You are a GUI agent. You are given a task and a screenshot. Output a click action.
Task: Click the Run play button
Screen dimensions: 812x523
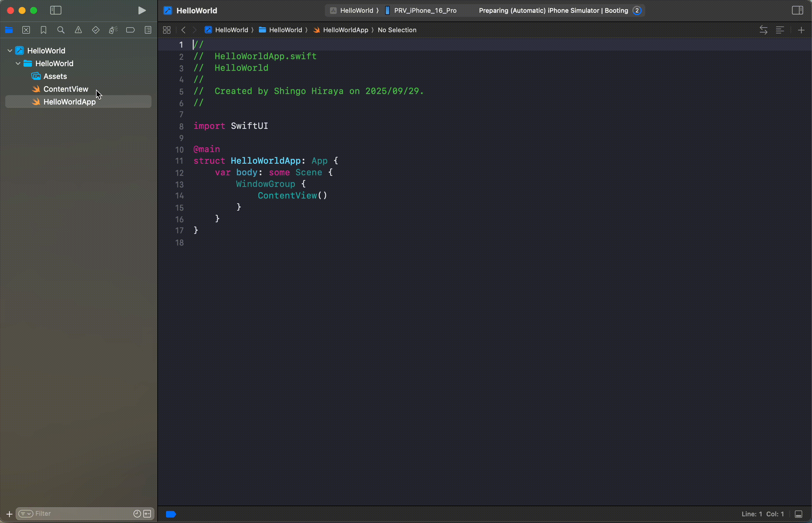pos(142,10)
